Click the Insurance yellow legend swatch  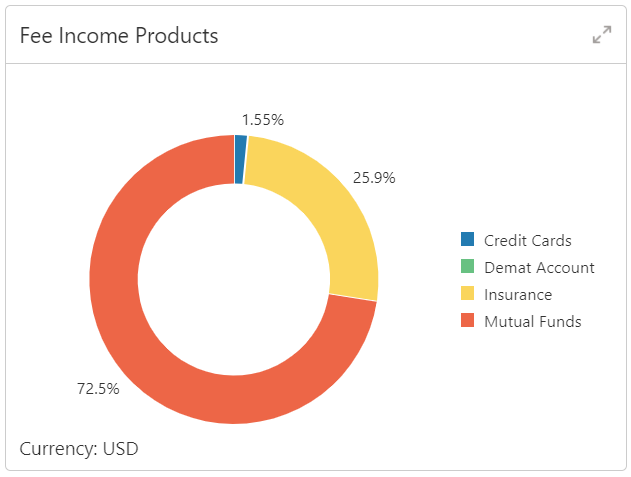(467, 294)
